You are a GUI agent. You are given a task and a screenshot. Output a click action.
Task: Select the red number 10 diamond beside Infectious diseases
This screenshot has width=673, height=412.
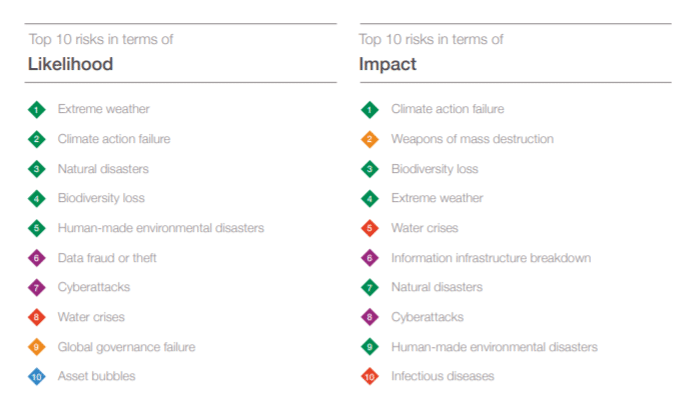coord(370,377)
